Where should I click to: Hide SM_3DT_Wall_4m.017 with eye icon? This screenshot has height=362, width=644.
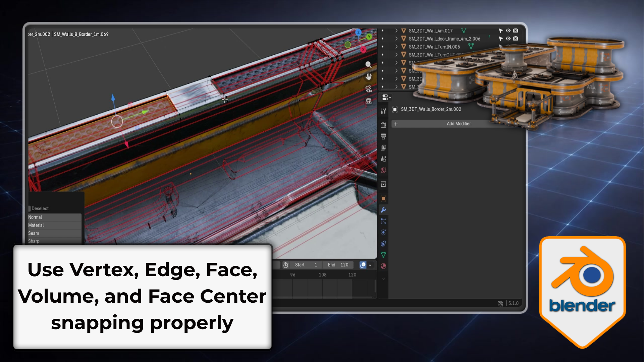point(508,31)
